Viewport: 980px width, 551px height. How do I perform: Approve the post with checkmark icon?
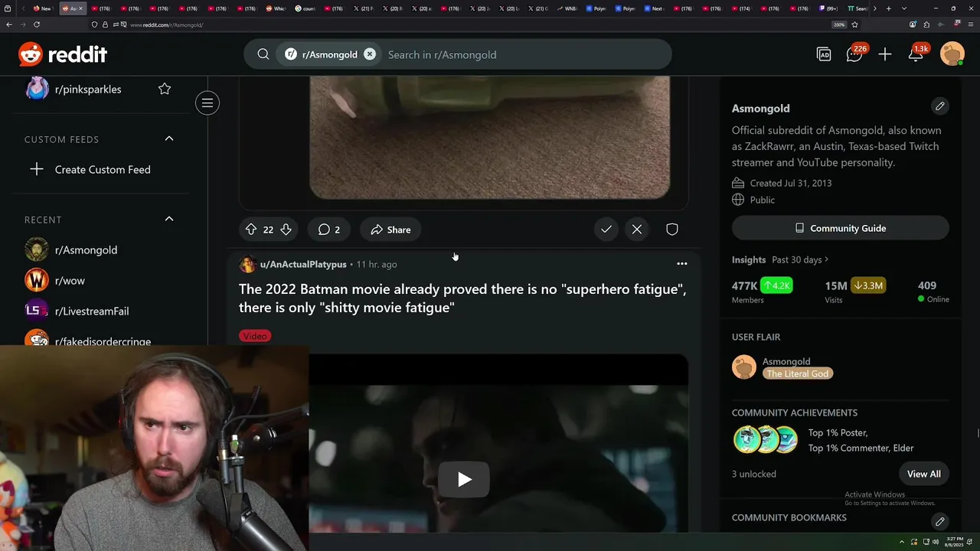coord(606,230)
